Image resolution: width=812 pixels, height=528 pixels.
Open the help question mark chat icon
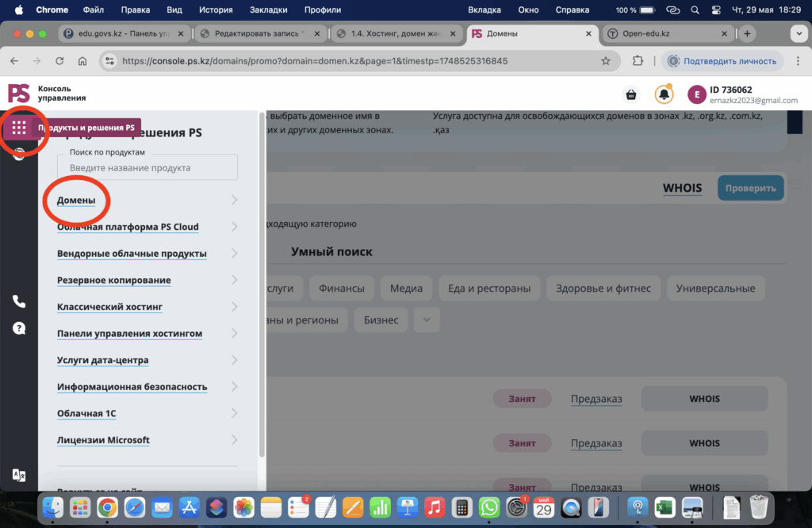pyautogui.click(x=19, y=328)
